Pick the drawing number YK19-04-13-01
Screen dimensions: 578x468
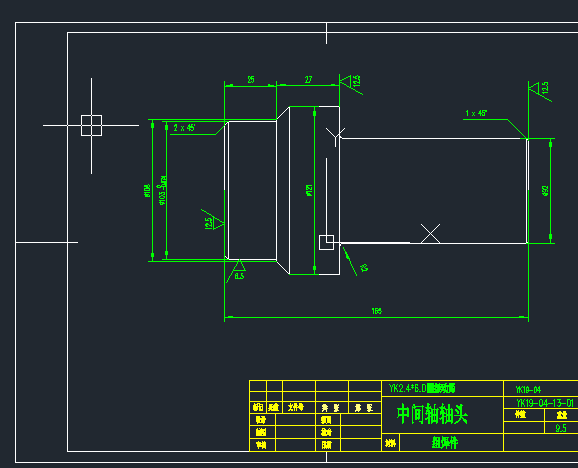coord(545,403)
